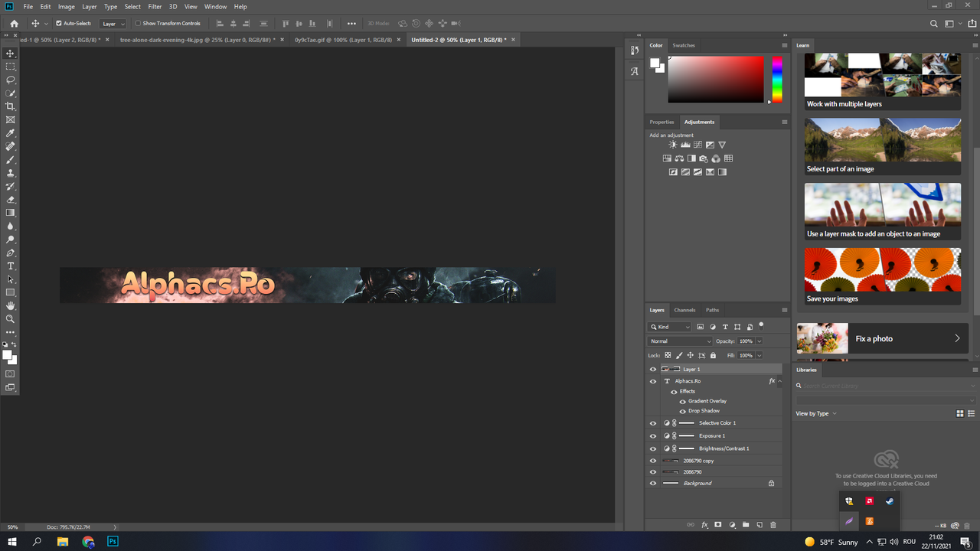
Task: Open the View by Type dropdown
Action: pos(816,413)
